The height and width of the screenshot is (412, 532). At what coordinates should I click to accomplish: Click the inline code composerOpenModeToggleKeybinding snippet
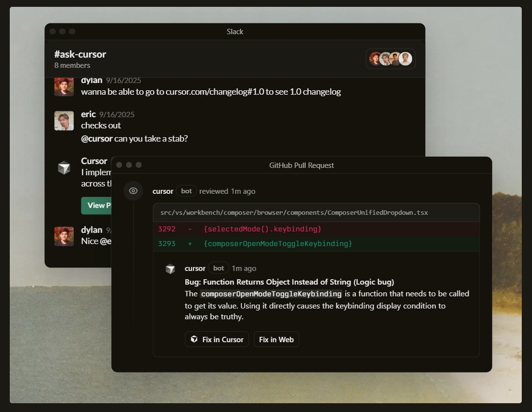pyautogui.click(x=271, y=293)
